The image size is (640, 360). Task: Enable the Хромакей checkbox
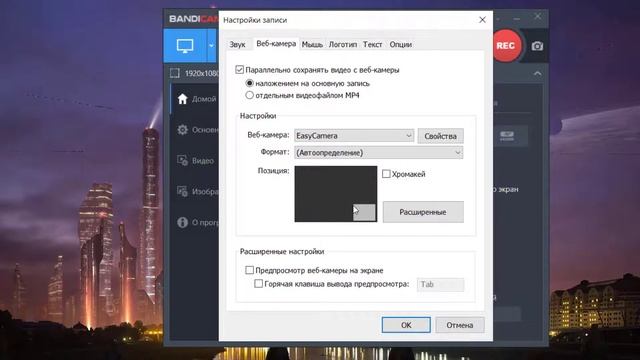click(x=386, y=174)
